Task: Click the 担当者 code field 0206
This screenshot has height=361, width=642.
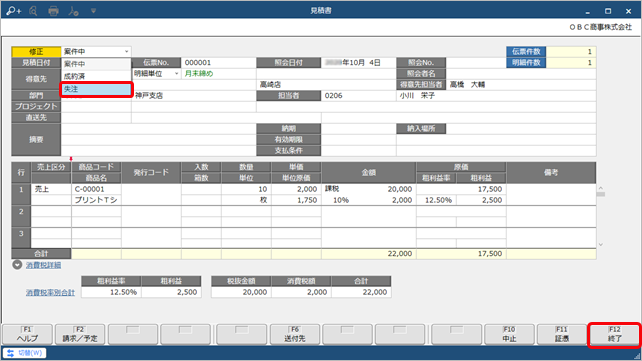Action: 358,96
